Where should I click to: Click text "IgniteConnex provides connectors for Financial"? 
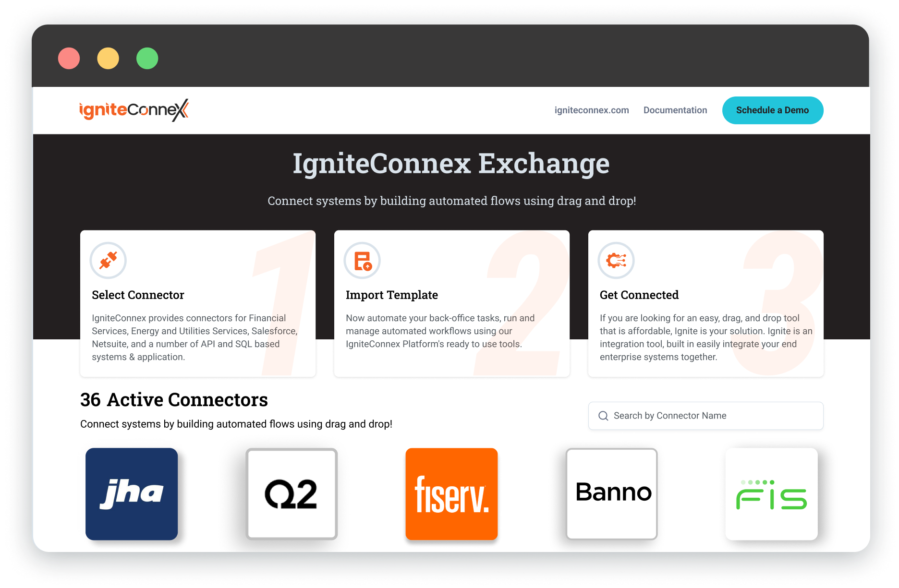click(189, 318)
